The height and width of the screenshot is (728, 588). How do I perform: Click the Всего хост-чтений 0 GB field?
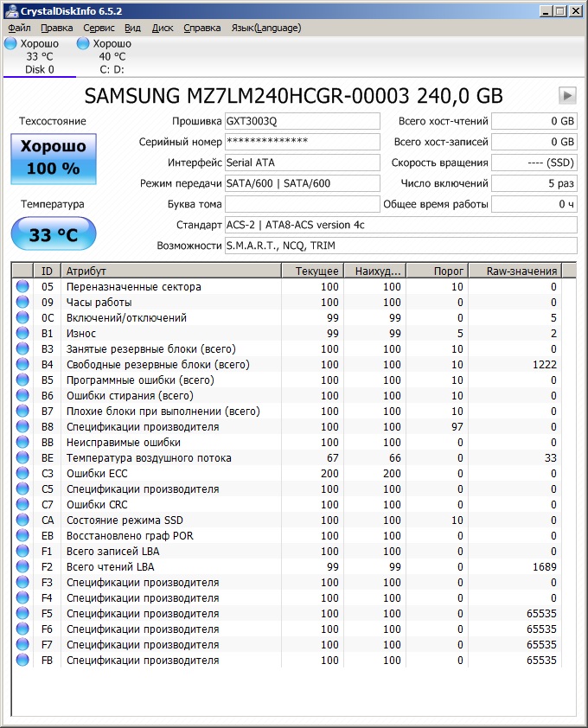click(534, 121)
